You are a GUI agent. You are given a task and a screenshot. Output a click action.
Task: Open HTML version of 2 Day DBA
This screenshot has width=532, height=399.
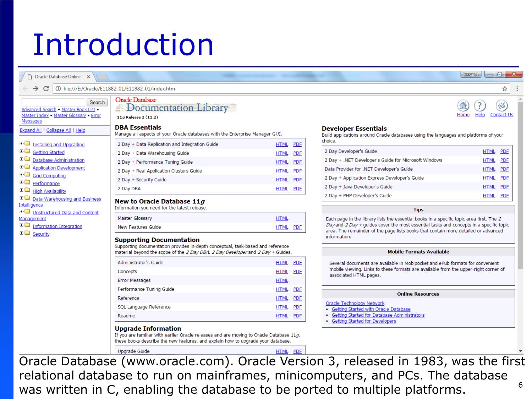(282, 189)
